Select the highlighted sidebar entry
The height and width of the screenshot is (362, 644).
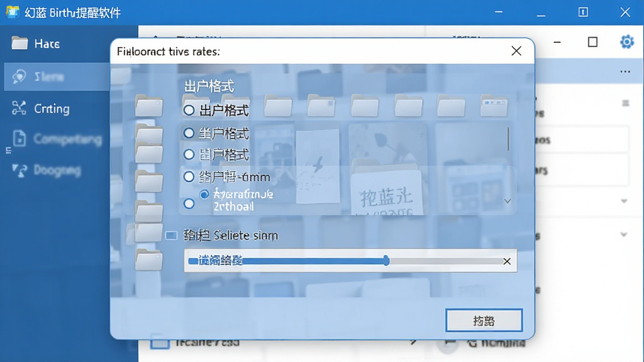pos(57,77)
